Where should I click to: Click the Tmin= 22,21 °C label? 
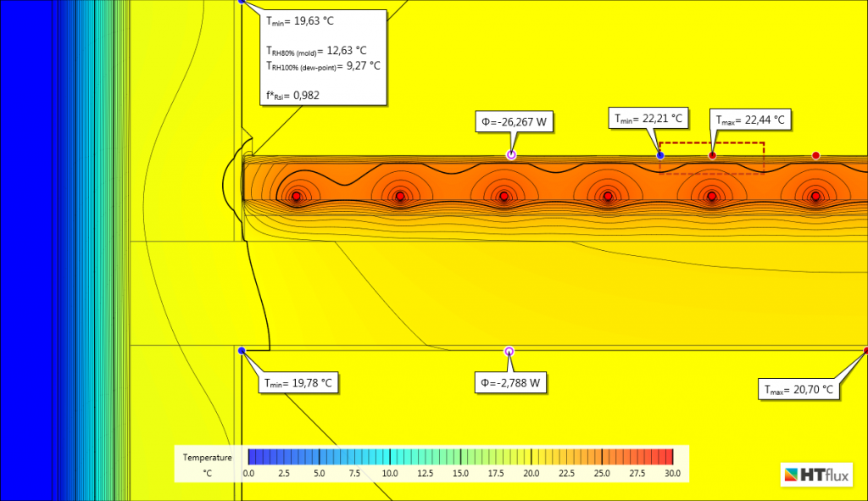648,116
